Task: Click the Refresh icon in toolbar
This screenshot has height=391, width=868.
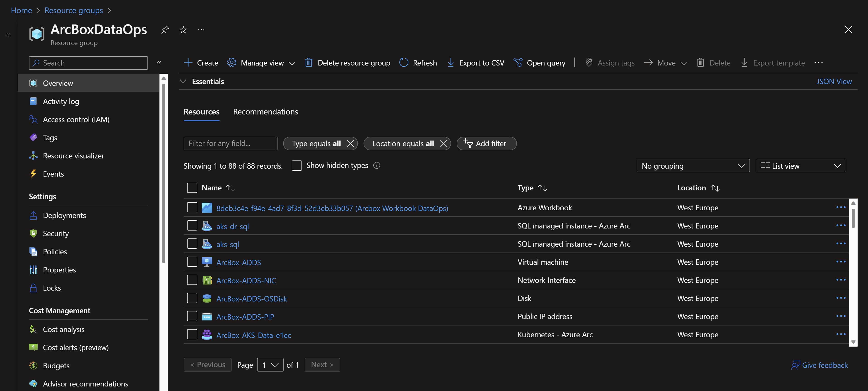Action: pyautogui.click(x=404, y=63)
